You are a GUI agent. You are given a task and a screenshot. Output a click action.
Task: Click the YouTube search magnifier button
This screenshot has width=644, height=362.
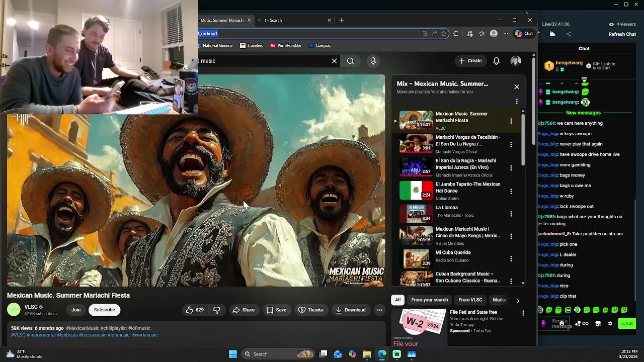pyautogui.click(x=350, y=61)
